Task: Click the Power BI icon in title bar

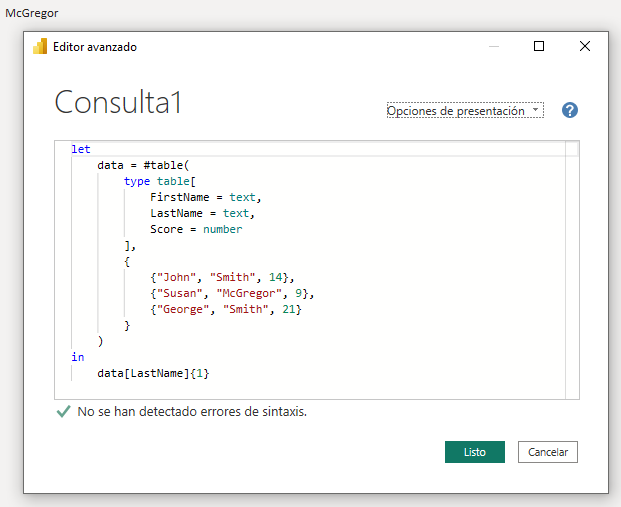Action: tap(41, 46)
